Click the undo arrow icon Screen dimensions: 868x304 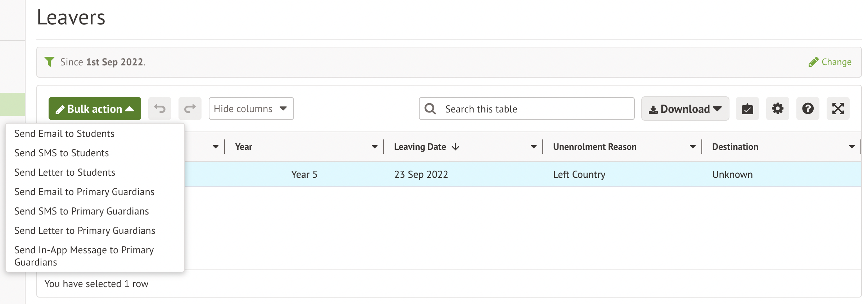pos(160,109)
